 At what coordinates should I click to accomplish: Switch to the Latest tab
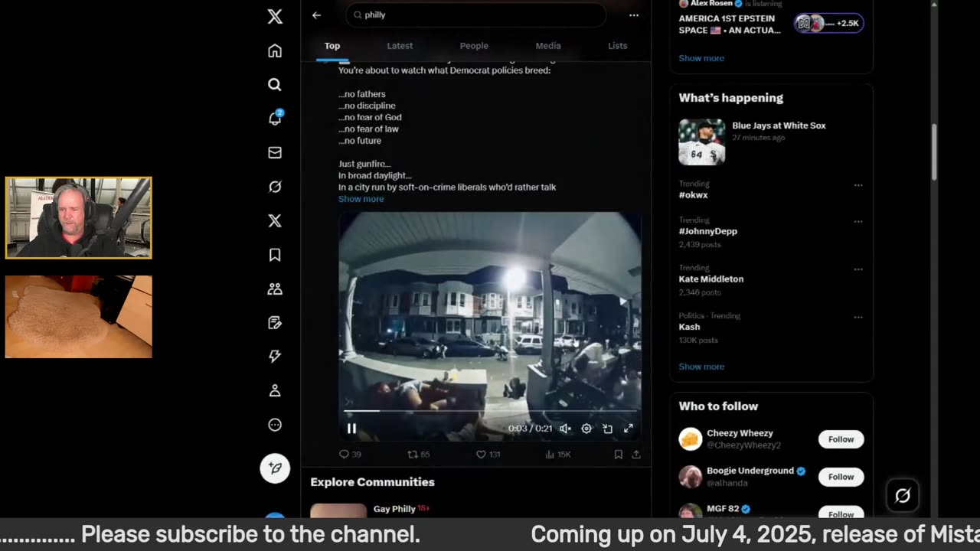pos(400,46)
